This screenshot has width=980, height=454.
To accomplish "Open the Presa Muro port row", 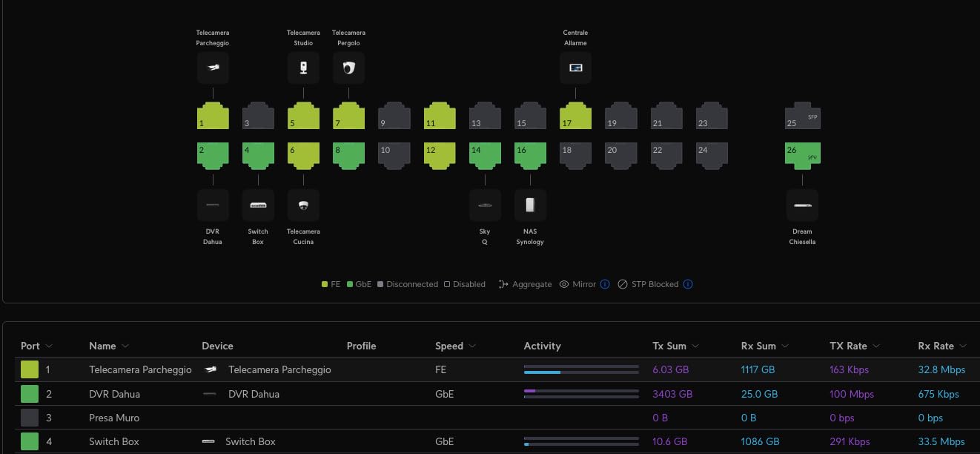I will (114, 418).
